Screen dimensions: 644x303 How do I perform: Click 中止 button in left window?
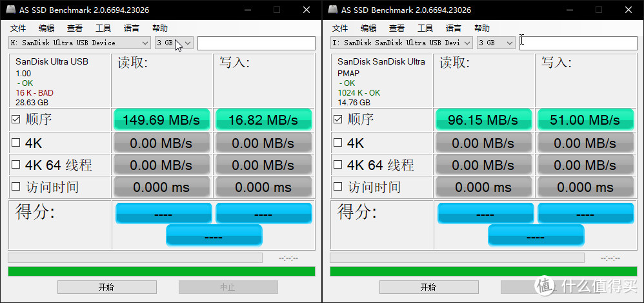click(x=228, y=287)
